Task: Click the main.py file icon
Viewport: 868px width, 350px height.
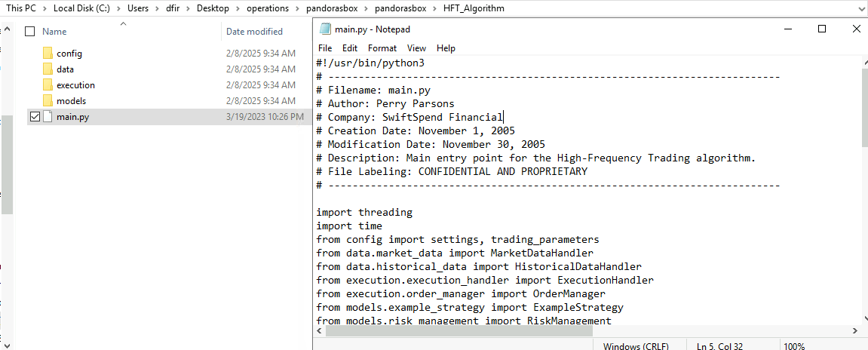Action: 48,117
